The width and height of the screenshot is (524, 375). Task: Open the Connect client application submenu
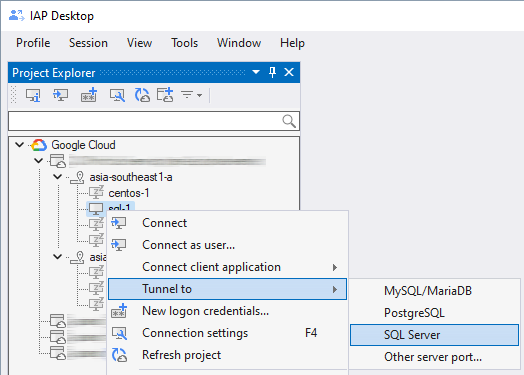[x=227, y=267]
